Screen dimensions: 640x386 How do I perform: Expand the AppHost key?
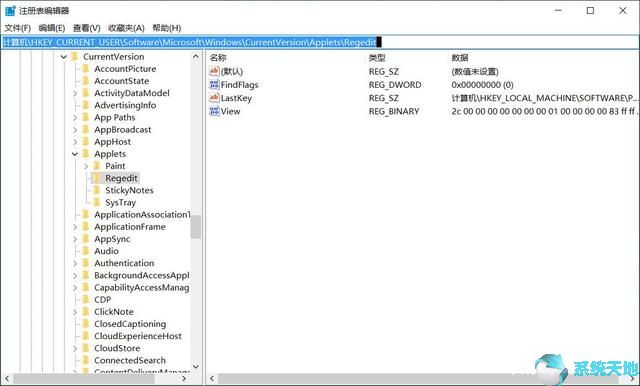click(x=75, y=142)
